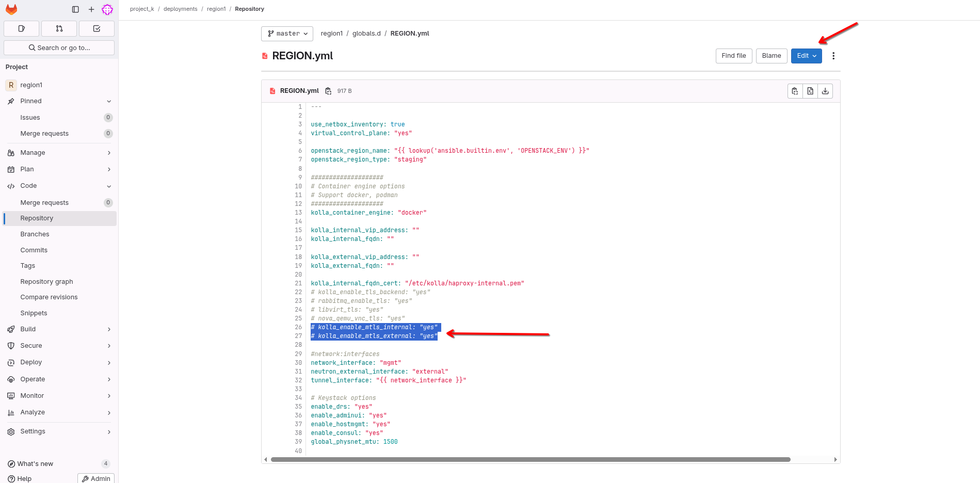The image size is (980, 483).
Task: Download the REGION.yml file
Action: pos(825,91)
